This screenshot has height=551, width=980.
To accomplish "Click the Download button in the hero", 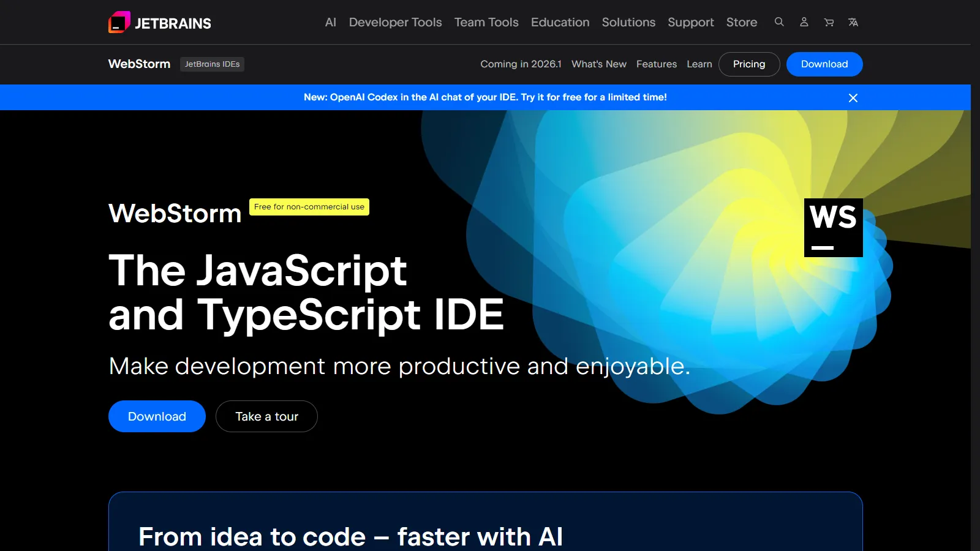I will 157,416.
